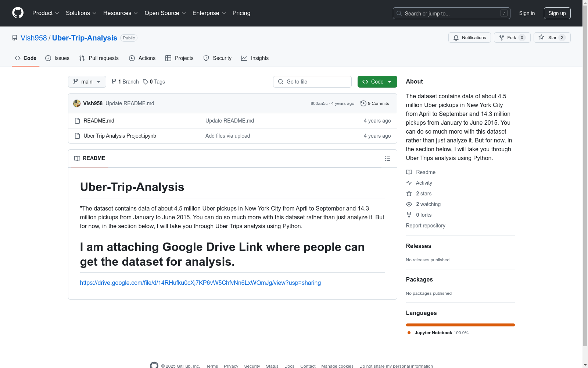Open the Releases heading link
588x368 pixels.
click(419, 246)
